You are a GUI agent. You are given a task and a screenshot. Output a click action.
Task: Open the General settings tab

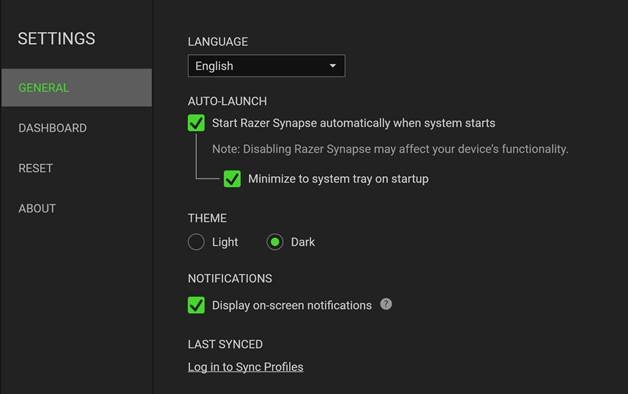[x=76, y=88]
